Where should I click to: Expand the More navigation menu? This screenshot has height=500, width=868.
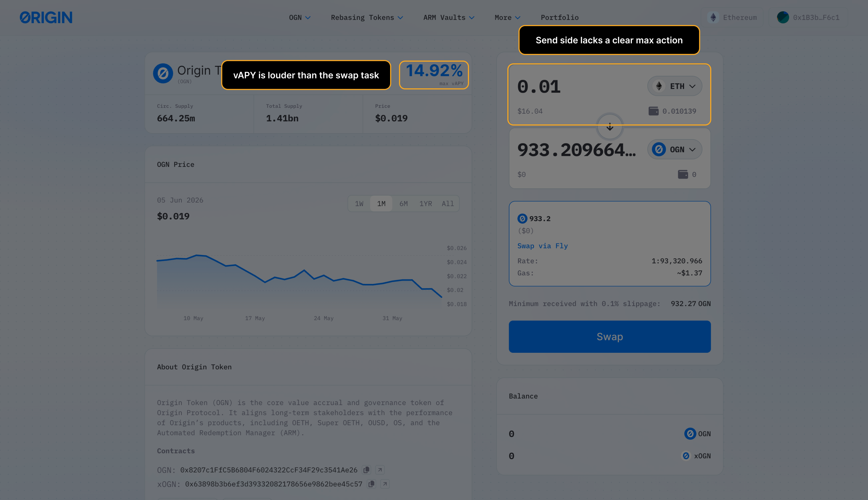tap(507, 17)
